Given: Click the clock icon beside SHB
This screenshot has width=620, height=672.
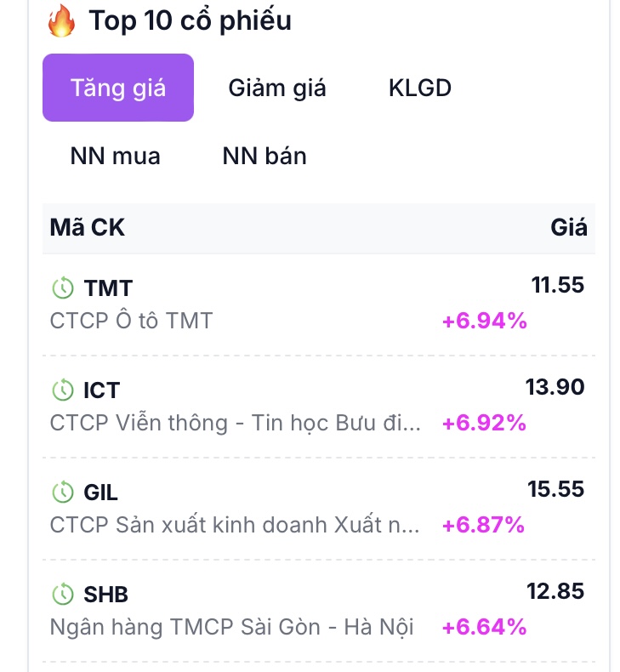Looking at the screenshot, I should [62, 595].
